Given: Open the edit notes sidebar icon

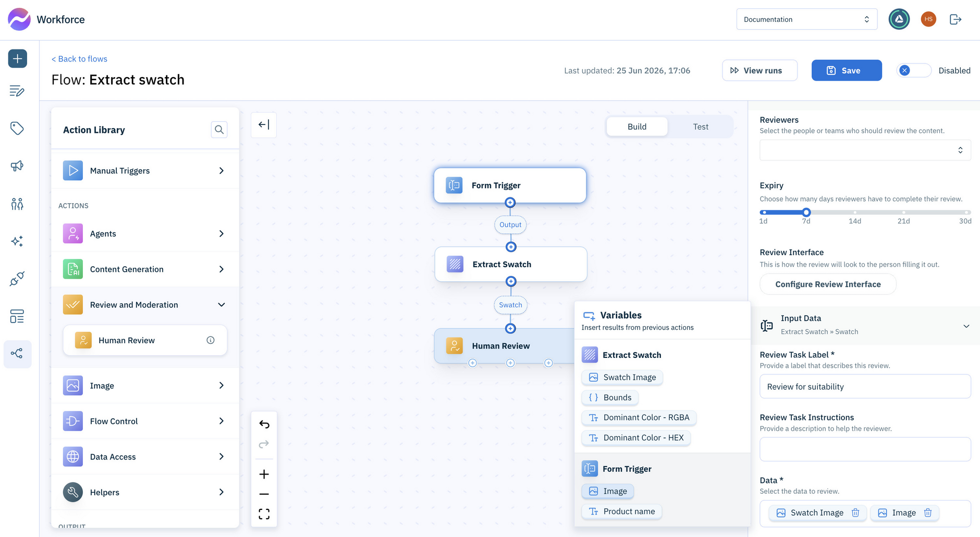Looking at the screenshot, I should pos(17,91).
